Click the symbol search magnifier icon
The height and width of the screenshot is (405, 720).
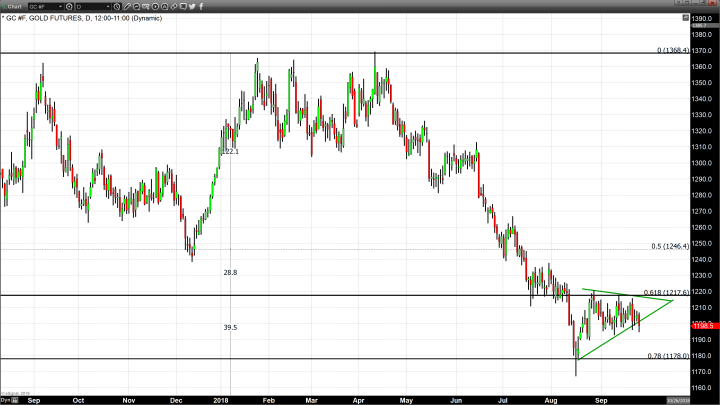pos(69,6)
